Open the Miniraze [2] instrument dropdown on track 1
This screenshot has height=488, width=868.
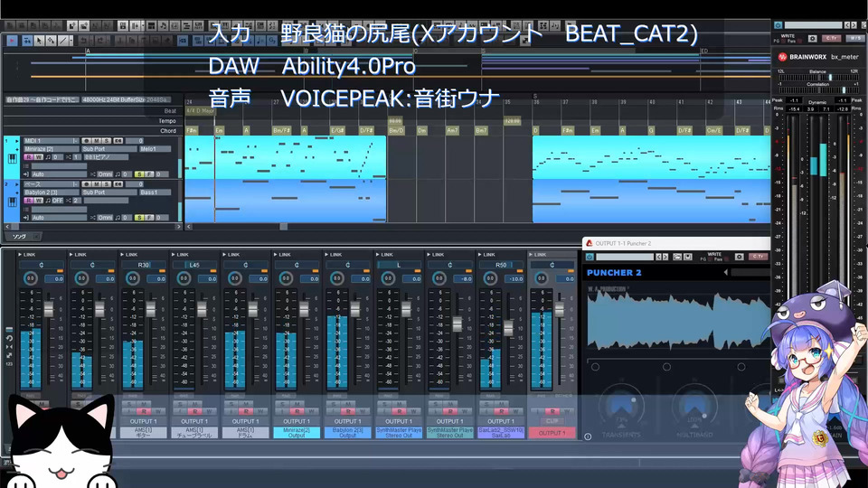pos(52,149)
